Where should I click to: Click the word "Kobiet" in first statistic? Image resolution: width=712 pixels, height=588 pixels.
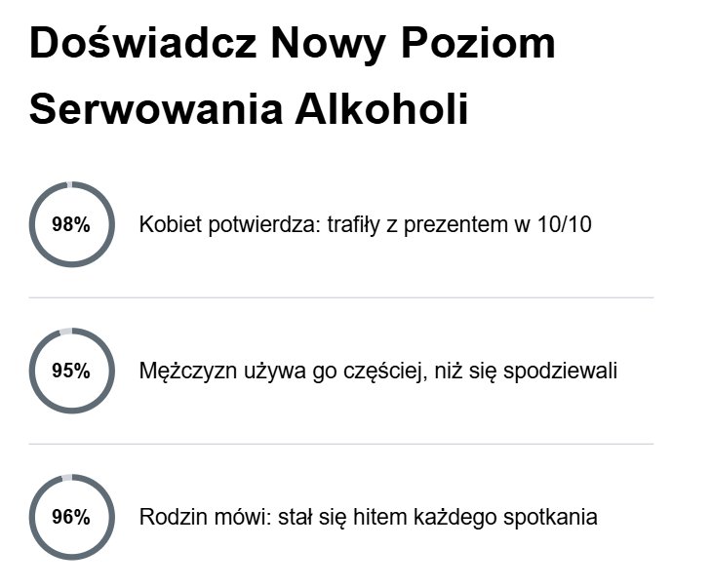pyautogui.click(x=168, y=225)
